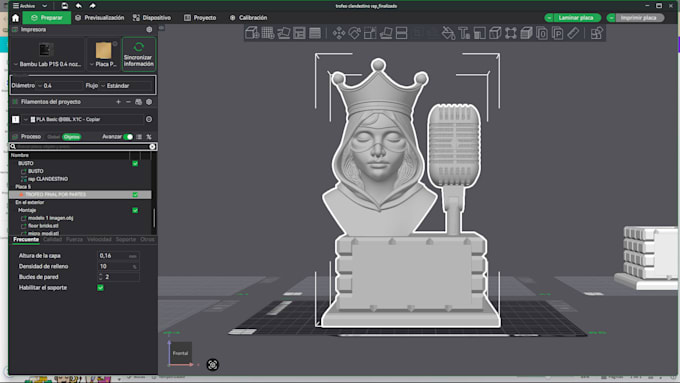
Task: Switch to the Dispositivo tab
Action: pyautogui.click(x=152, y=18)
